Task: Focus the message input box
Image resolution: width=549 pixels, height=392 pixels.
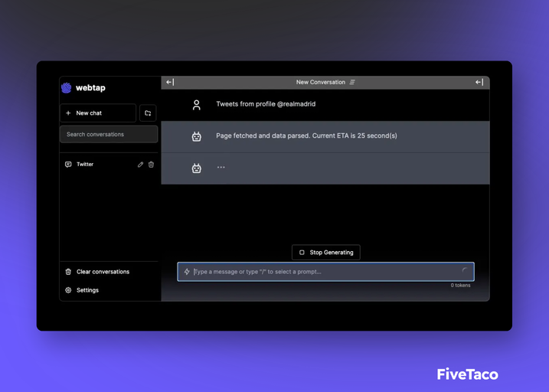Action: pyautogui.click(x=326, y=272)
